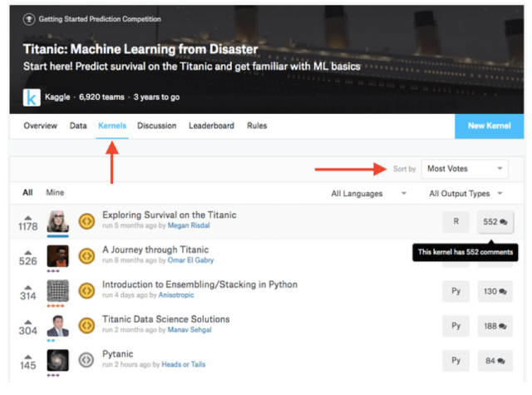Viewport: 532px width, 395px height.
Task: Click the Kaggle name in the banner
Action: [57, 97]
